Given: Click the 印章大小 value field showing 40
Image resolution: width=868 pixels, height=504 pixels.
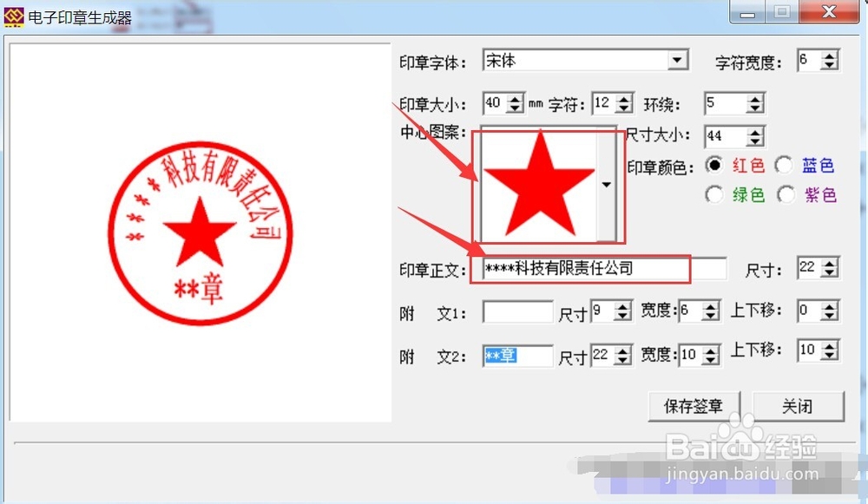Looking at the screenshot, I should (x=495, y=103).
